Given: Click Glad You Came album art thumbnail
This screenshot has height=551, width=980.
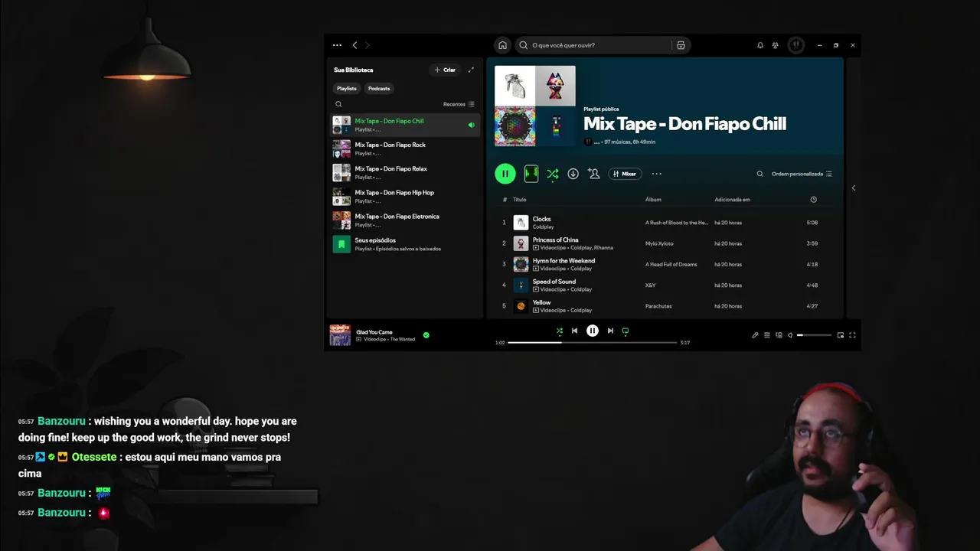Looking at the screenshot, I should pyautogui.click(x=340, y=335).
